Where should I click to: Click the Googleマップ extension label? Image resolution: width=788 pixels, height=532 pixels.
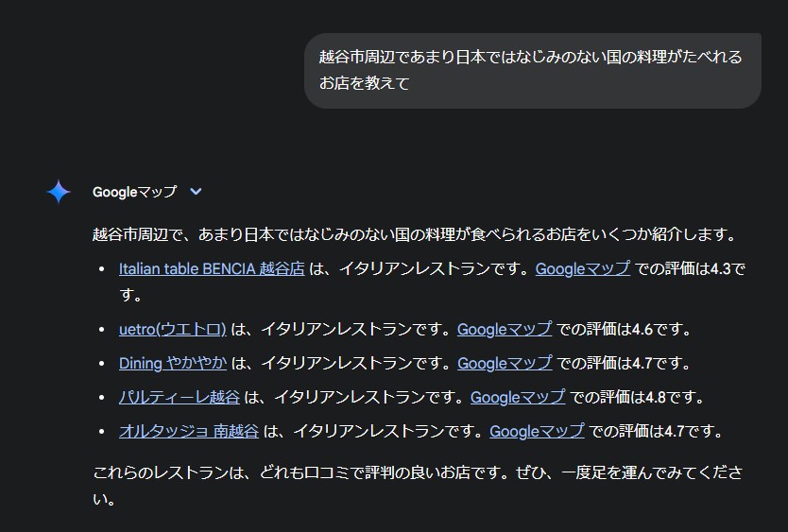pyautogui.click(x=134, y=192)
